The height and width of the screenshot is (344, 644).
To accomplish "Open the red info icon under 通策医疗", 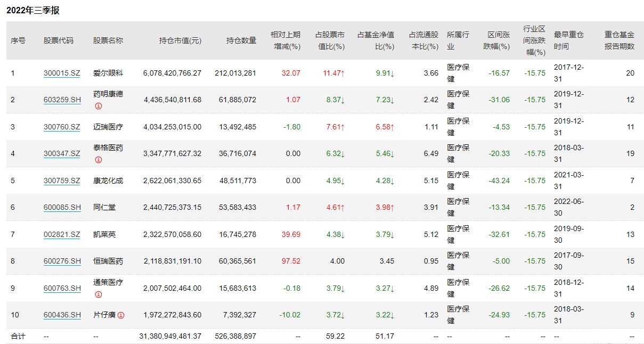I will (x=99, y=294).
